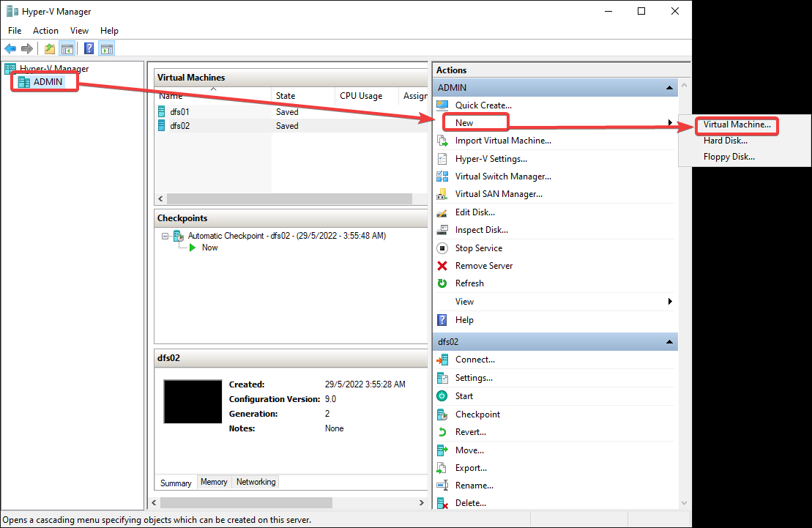Open the Help menu in menu bar
This screenshot has width=812, height=528.
(109, 31)
